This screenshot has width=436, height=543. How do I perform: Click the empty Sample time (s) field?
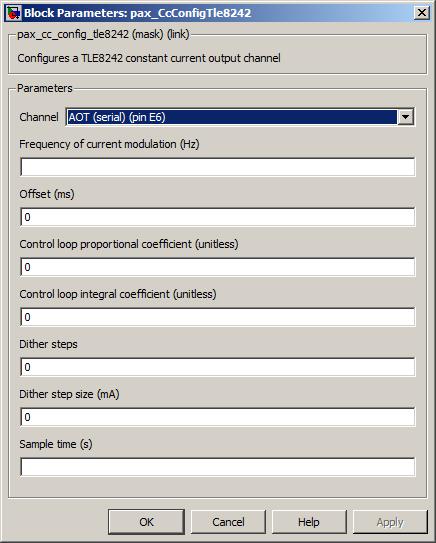point(217,467)
